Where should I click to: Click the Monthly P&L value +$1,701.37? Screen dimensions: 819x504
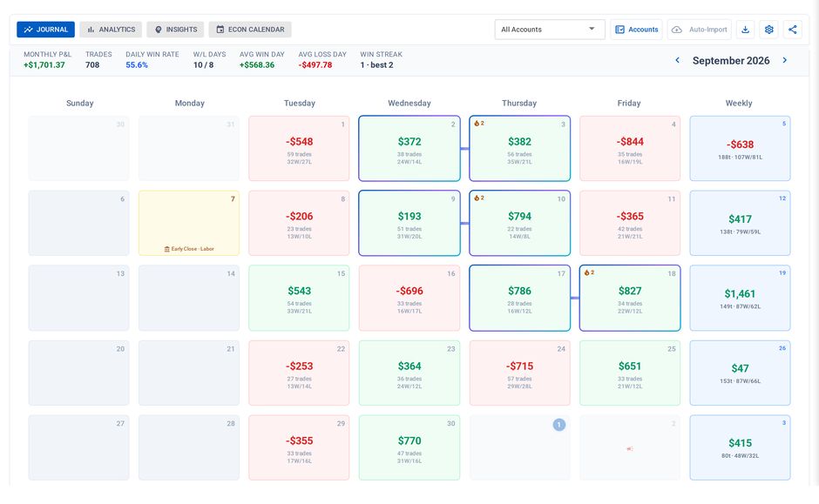[x=44, y=64]
